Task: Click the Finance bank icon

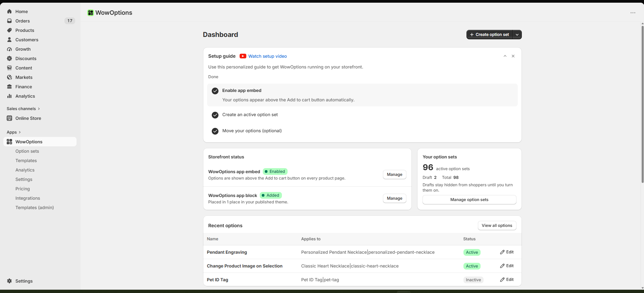Action: [x=9, y=87]
